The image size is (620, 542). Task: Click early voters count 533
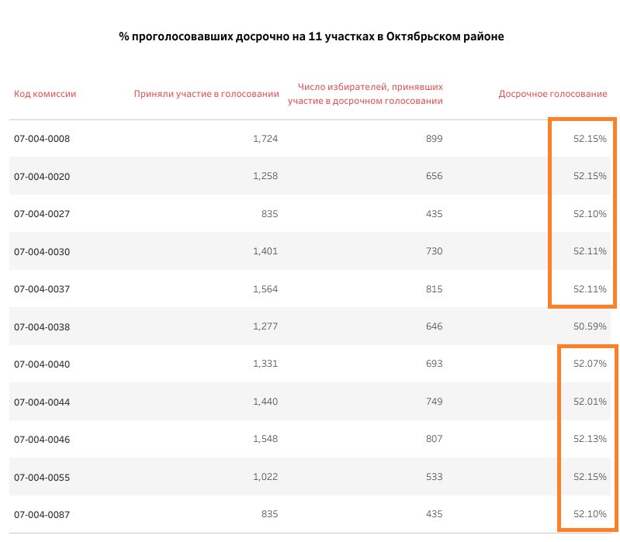(x=434, y=477)
